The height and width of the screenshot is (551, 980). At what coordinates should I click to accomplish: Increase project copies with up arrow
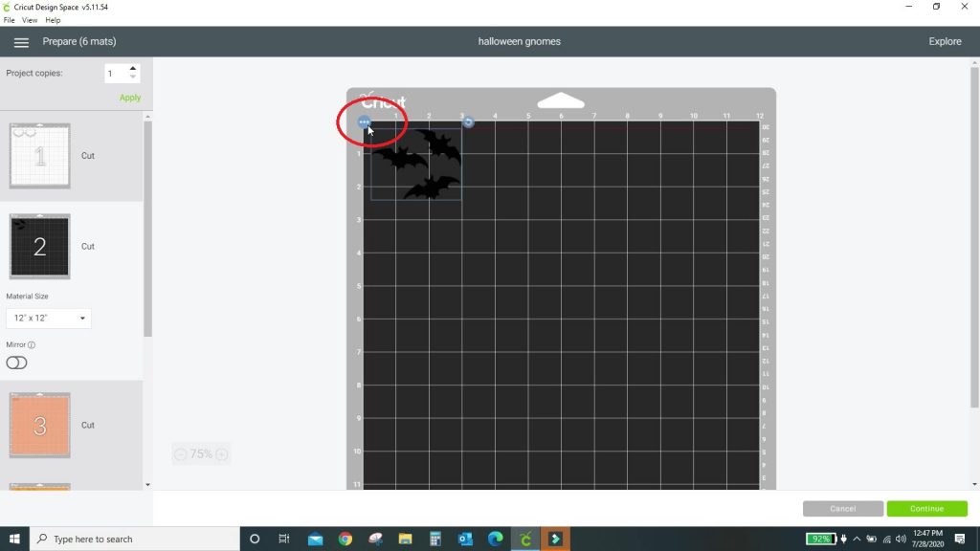[132, 69]
